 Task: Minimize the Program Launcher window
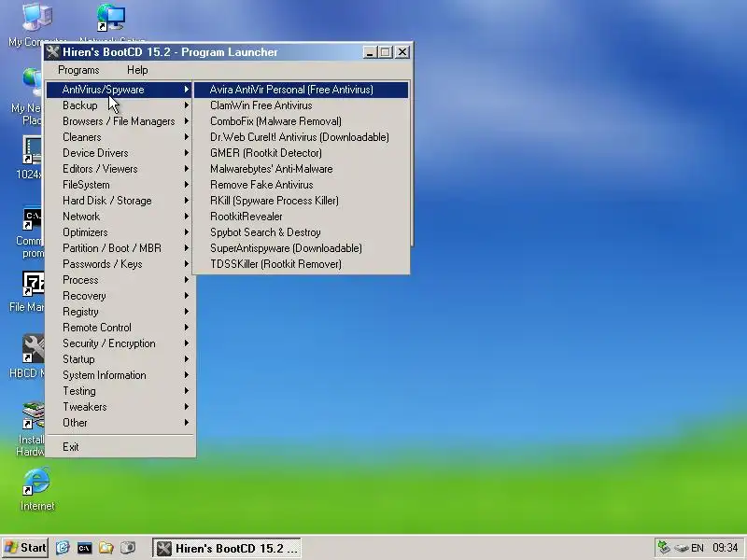(370, 52)
